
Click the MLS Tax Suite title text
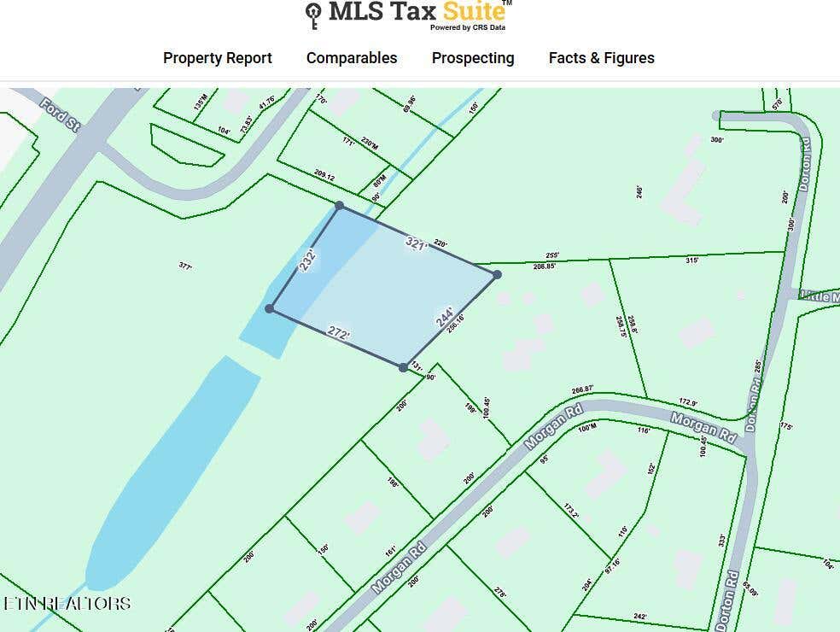[417, 11]
